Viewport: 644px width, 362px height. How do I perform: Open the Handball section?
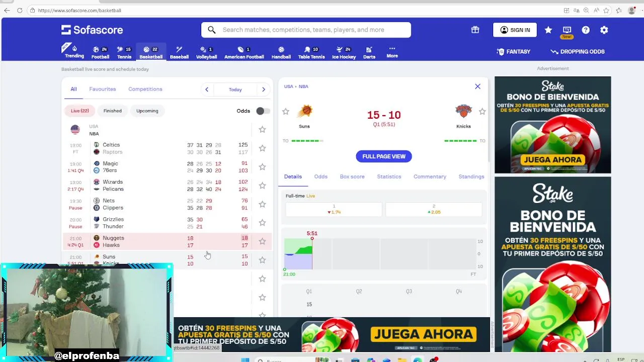coord(281,52)
